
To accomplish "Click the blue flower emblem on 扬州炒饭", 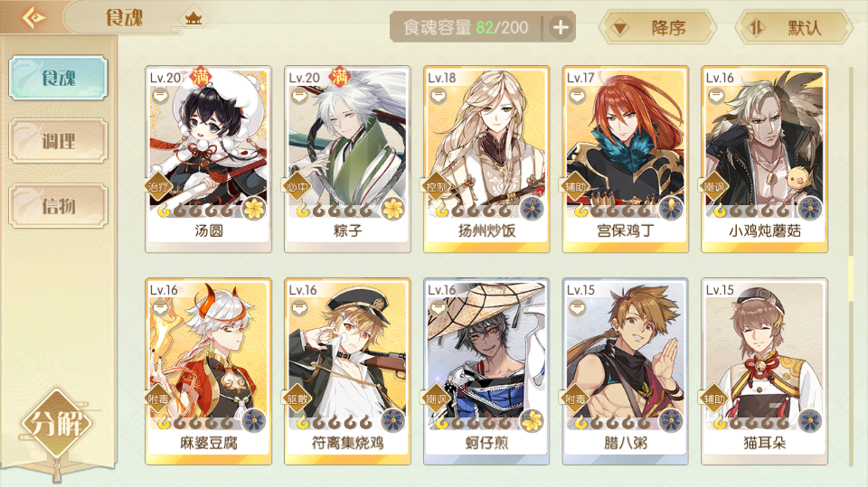I will pyautogui.click(x=532, y=209).
